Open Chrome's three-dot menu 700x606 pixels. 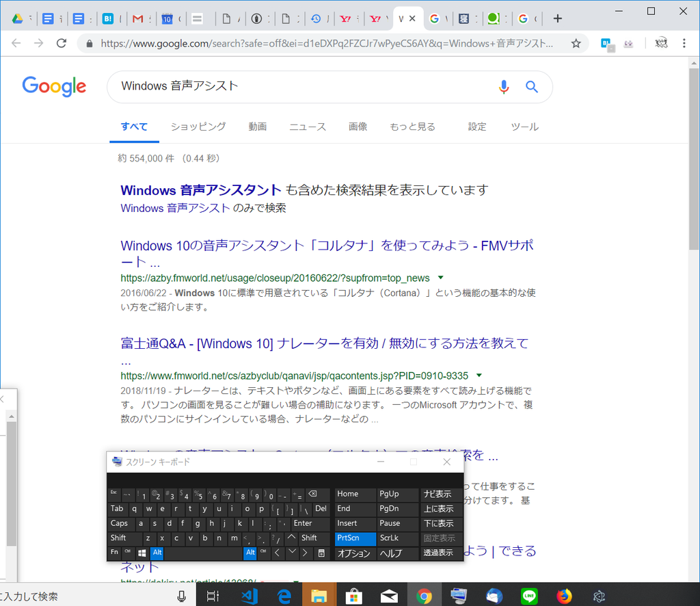pos(684,42)
